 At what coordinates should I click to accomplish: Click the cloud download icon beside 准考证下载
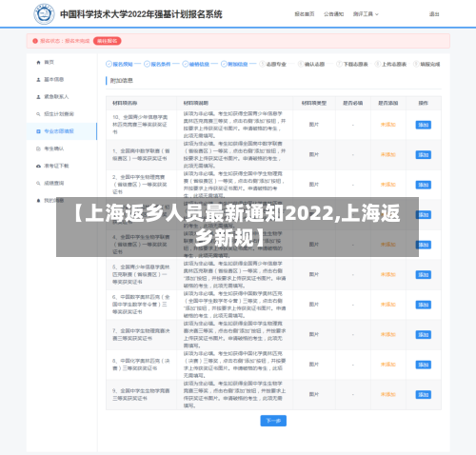[38, 166]
